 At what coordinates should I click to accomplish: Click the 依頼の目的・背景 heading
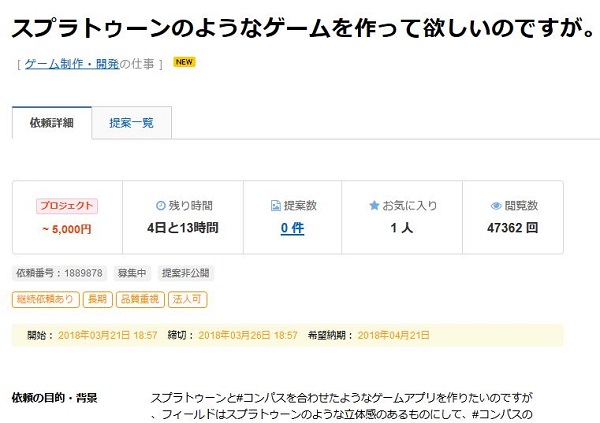point(54,398)
